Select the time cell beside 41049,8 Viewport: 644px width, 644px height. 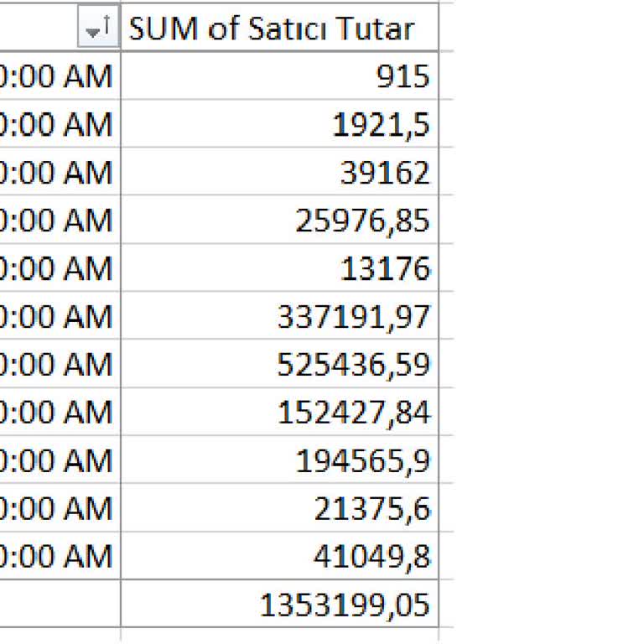pyautogui.click(x=57, y=555)
